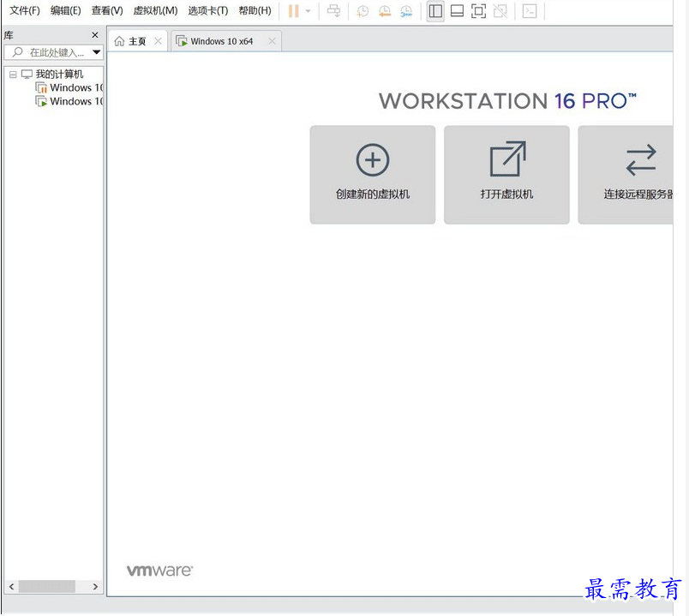The width and height of the screenshot is (689, 616).
Task: Click the library search field 在此处键入
Action: click(x=52, y=53)
